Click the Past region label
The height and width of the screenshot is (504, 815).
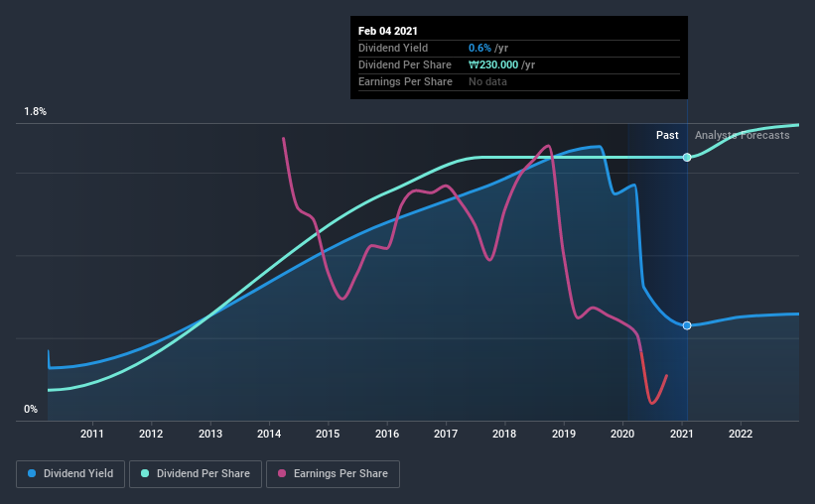[667, 135]
